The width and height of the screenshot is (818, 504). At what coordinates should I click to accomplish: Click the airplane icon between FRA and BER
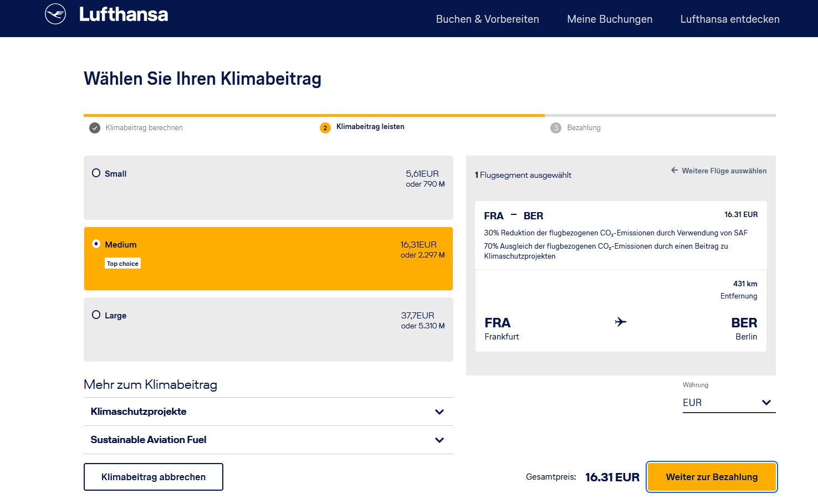pos(621,322)
